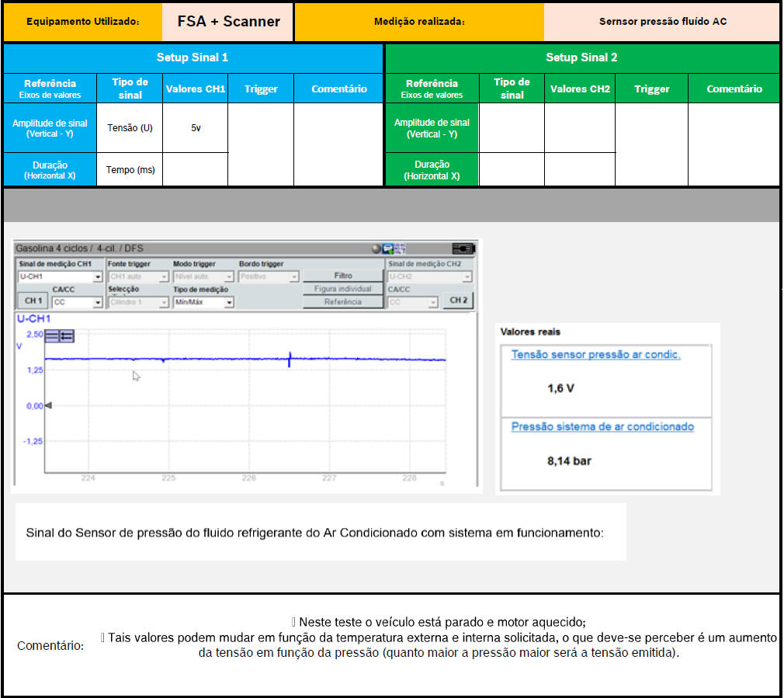The height and width of the screenshot is (698, 784).
Task: Open the Pressão sistema de ar condicionado link
Action: click(602, 427)
